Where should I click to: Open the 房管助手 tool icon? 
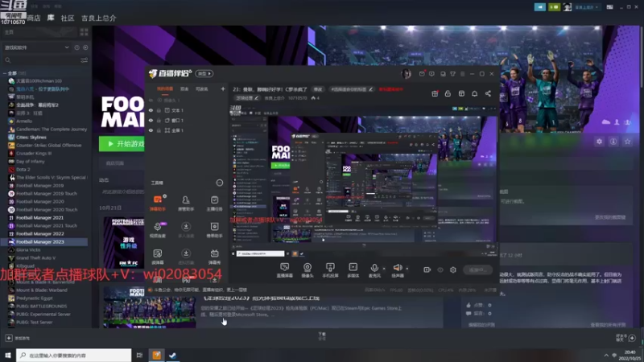click(186, 203)
